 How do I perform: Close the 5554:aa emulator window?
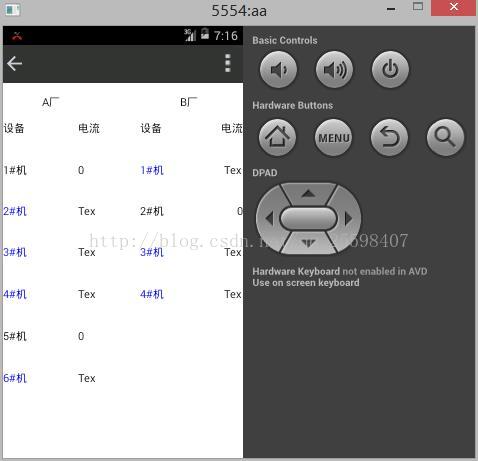point(453,8)
